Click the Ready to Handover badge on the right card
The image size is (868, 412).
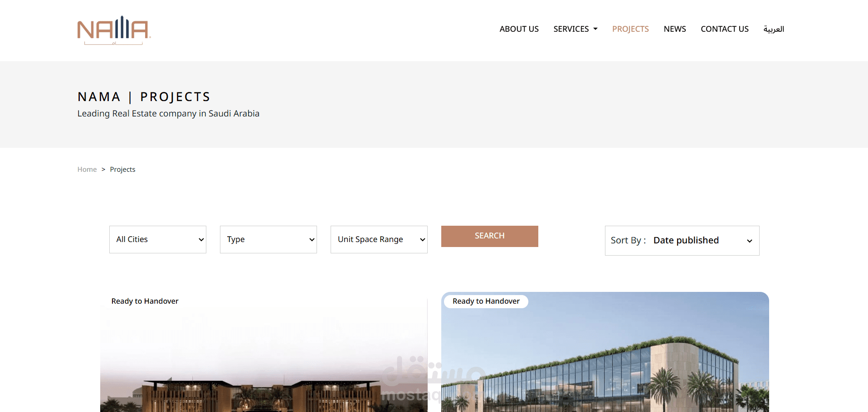coord(486,301)
